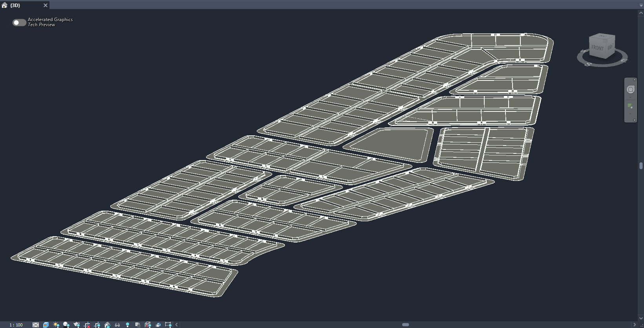Show crop region icon
This screenshot has height=328, width=644.
(x=97, y=325)
